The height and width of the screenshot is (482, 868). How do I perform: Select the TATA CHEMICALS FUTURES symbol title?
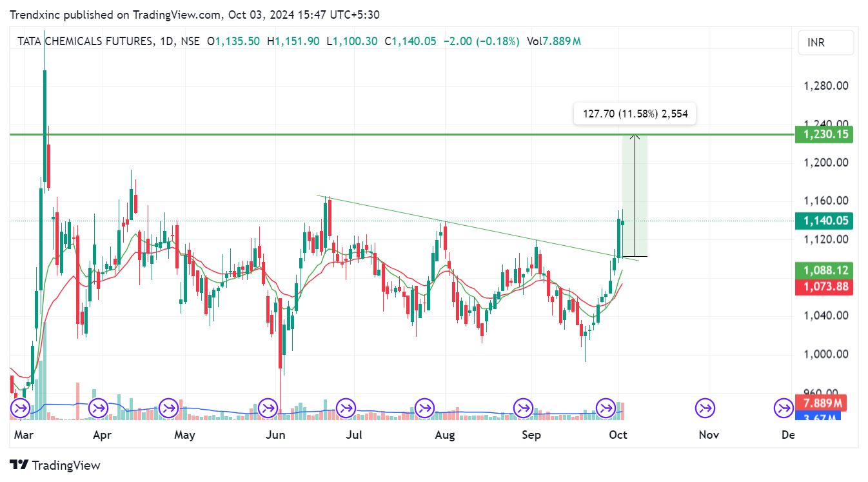point(86,41)
